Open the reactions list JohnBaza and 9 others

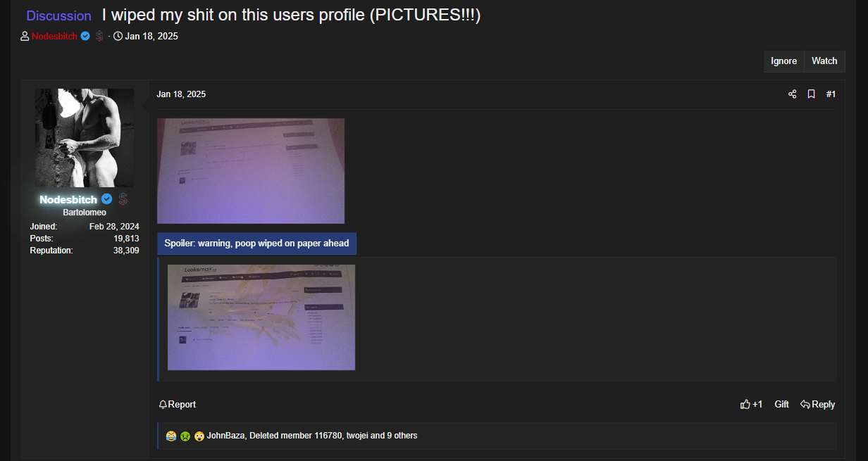click(312, 436)
